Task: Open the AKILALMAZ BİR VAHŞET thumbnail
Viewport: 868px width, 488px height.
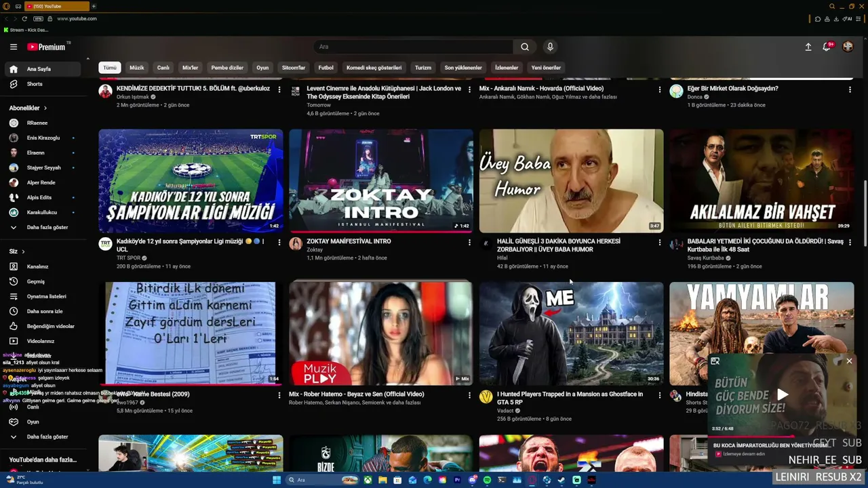Action: pos(762,181)
